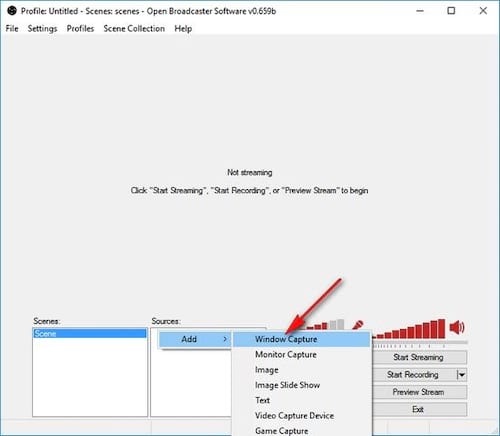This screenshot has width=500, height=436.
Task: Open the Start Recording dropdown arrow
Action: (461, 375)
